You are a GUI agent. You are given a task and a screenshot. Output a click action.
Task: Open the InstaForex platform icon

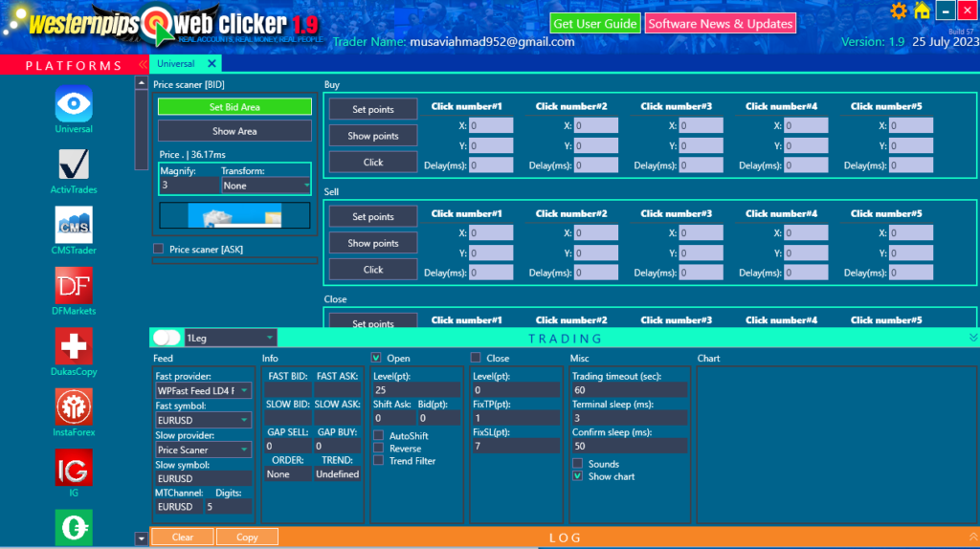click(x=74, y=406)
